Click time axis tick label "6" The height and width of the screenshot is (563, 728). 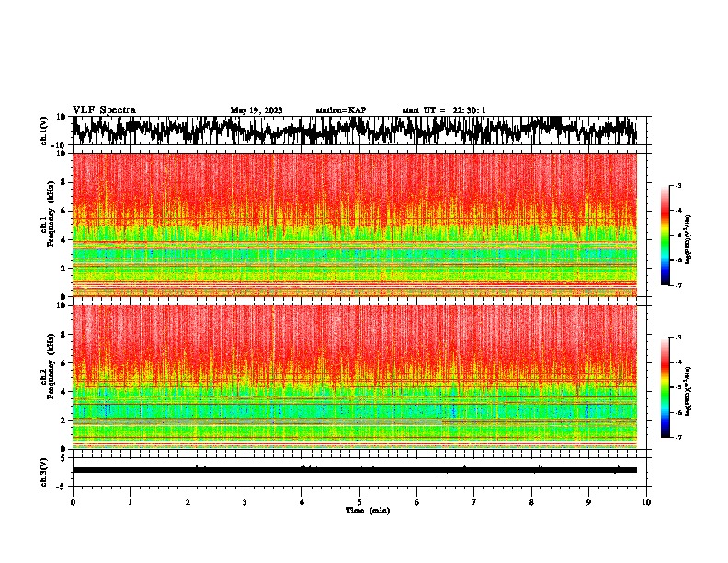coord(416,502)
